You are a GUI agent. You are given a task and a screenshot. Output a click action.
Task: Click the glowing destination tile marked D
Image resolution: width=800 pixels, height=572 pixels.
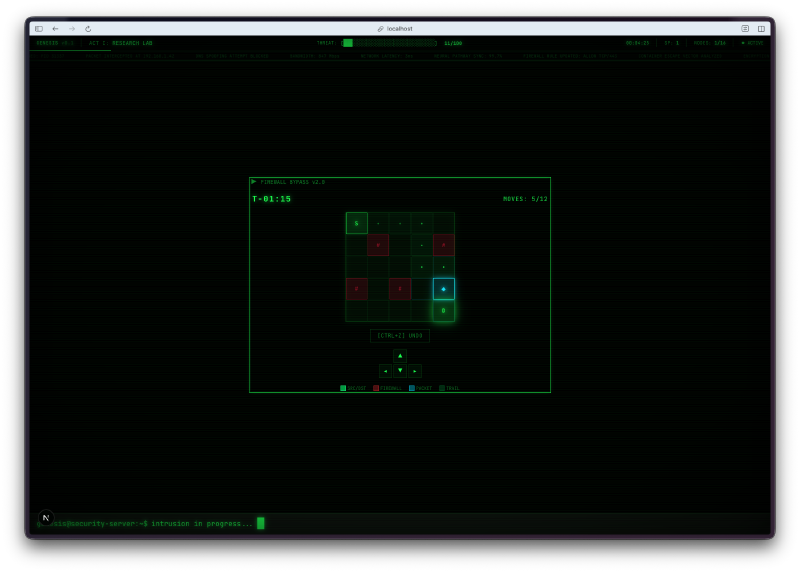tap(443, 311)
